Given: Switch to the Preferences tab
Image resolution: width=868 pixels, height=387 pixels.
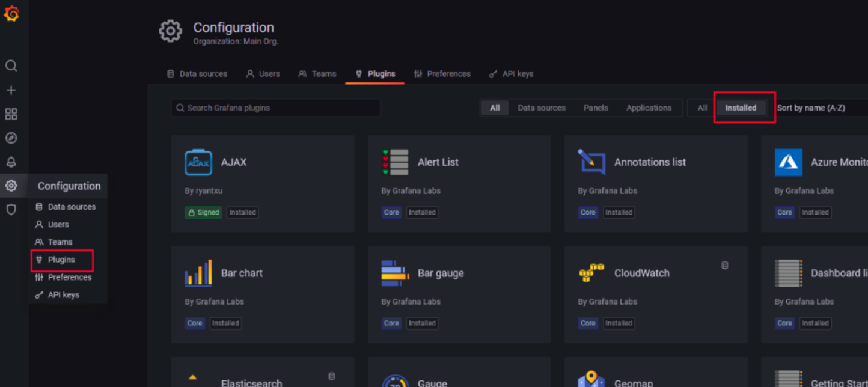Looking at the screenshot, I should pos(442,74).
